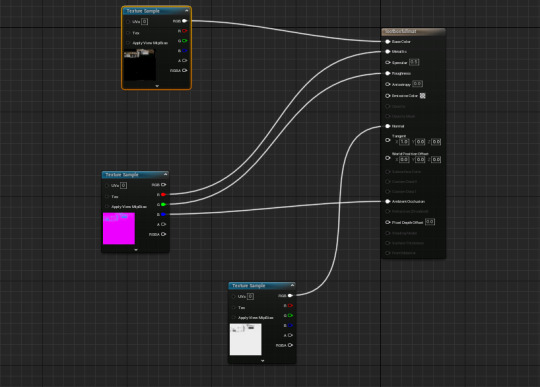Click red R output pin of orange-outlined Texture Sample
The image size is (540, 387).
[185, 31]
